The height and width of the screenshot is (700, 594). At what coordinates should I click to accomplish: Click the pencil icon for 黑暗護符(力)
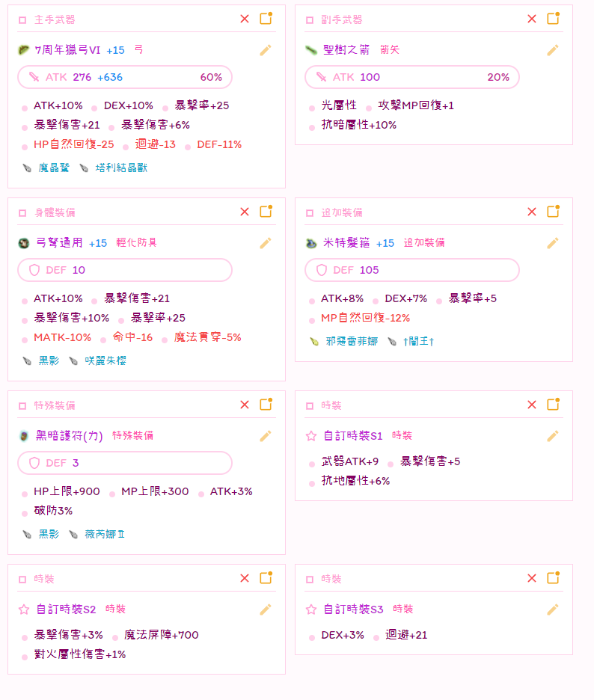coord(266,436)
